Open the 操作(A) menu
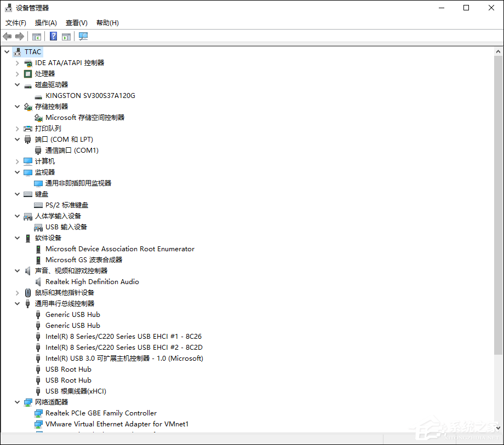Image resolution: width=504 pixels, height=445 pixels. [x=45, y=22]
